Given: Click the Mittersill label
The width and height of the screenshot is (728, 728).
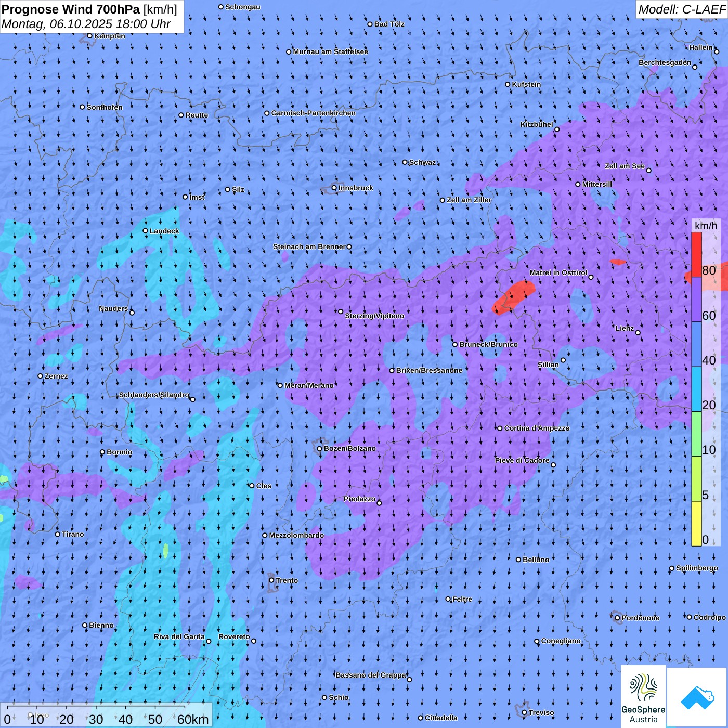Looking at the screenshot, I should pyautogui.click(x=597, y=184).
